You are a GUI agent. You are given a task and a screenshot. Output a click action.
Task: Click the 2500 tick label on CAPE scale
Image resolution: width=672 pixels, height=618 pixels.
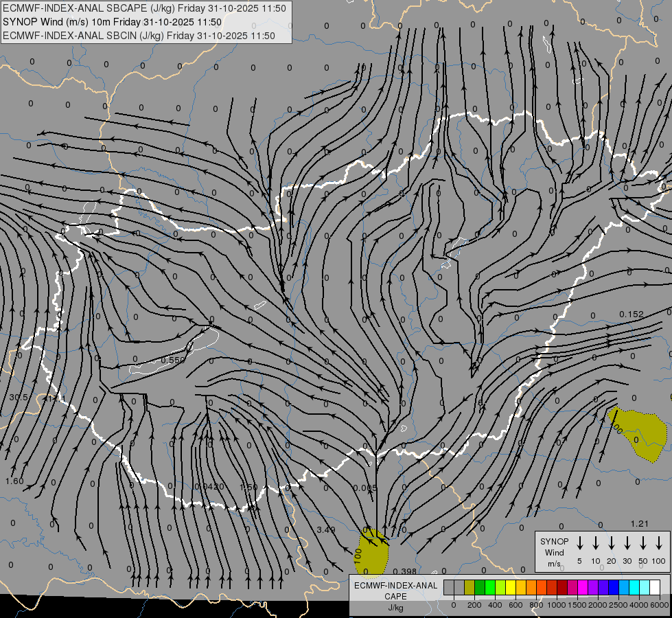(x=618, y=605)
